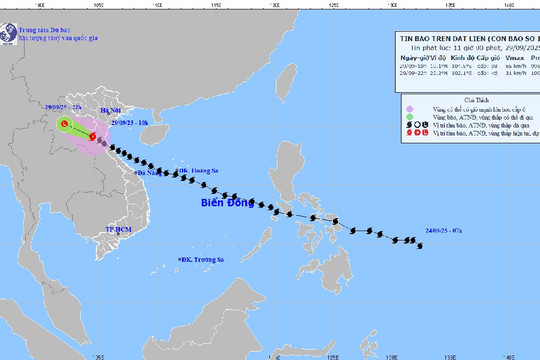The height and width of the screenshot is (360, 540).
Task: Click the red circle ATND legend symbol
Action: [417, 133]
